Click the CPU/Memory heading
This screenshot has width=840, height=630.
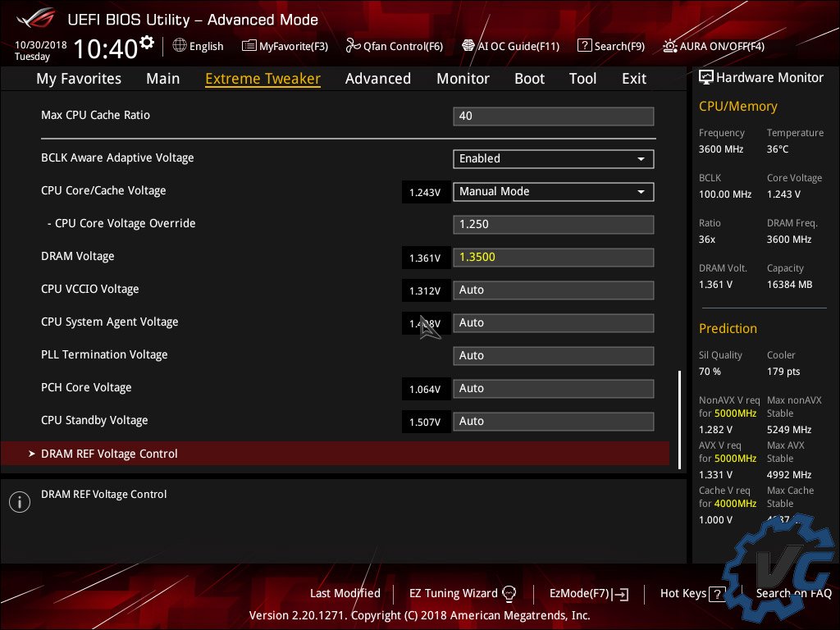[x=737, y=106]
